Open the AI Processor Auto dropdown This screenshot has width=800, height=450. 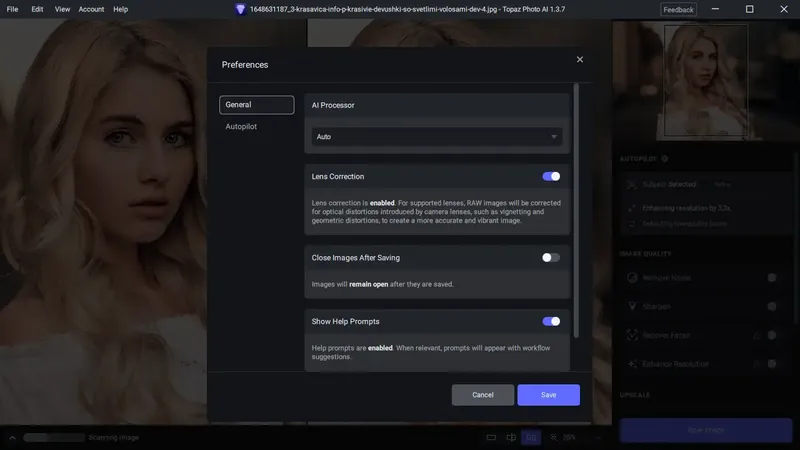(x=437, y=137)
